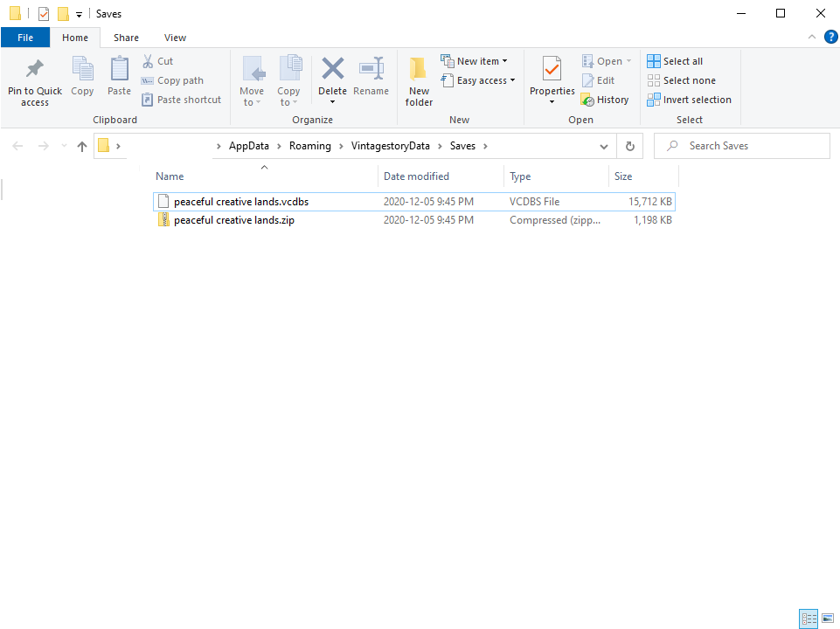Switch to large icons view toggle

click(x=827, y=619)
